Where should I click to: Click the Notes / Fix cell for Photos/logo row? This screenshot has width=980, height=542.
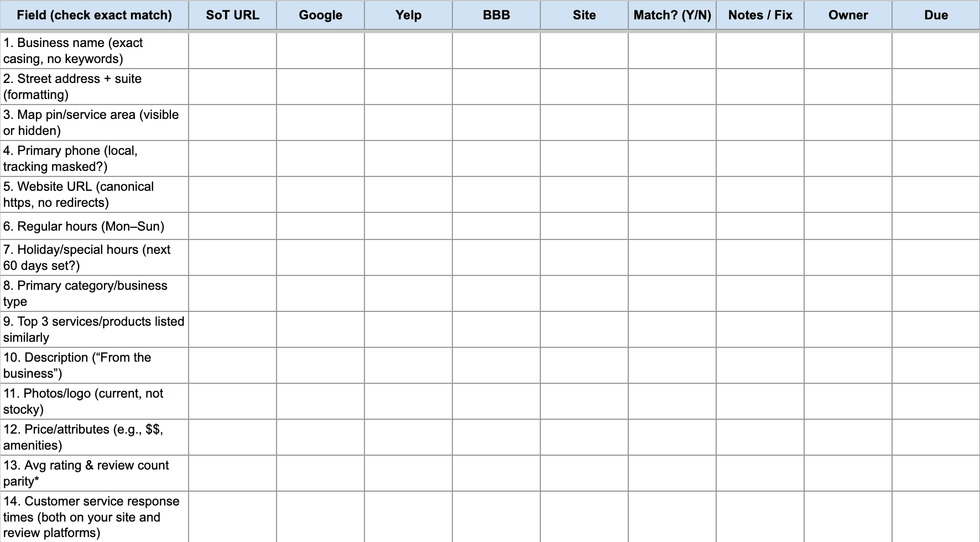760,402
